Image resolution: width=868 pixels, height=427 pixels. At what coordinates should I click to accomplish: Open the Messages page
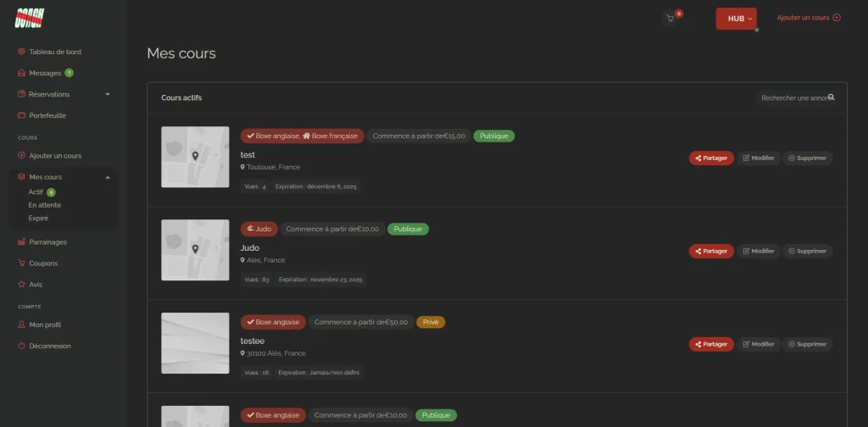tap(45, 73)
